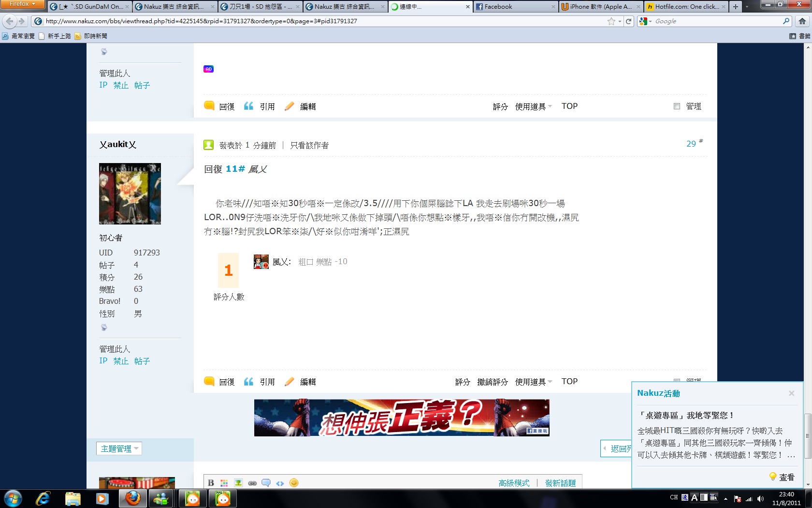Click the insert code icon in editor
The image size is (812, 508).
point(280,483)
